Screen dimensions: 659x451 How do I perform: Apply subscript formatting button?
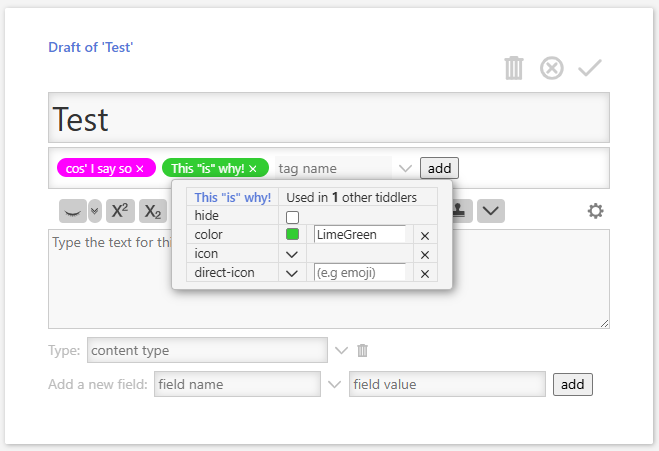tap(153, 211)
